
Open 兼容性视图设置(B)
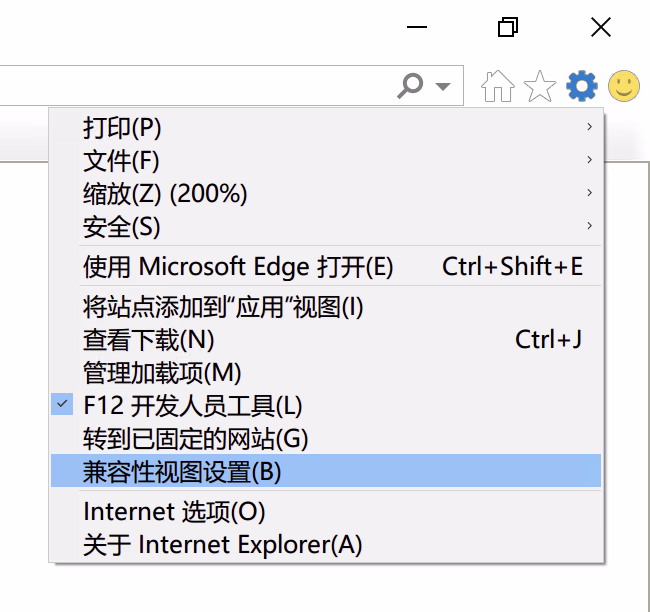182,471
